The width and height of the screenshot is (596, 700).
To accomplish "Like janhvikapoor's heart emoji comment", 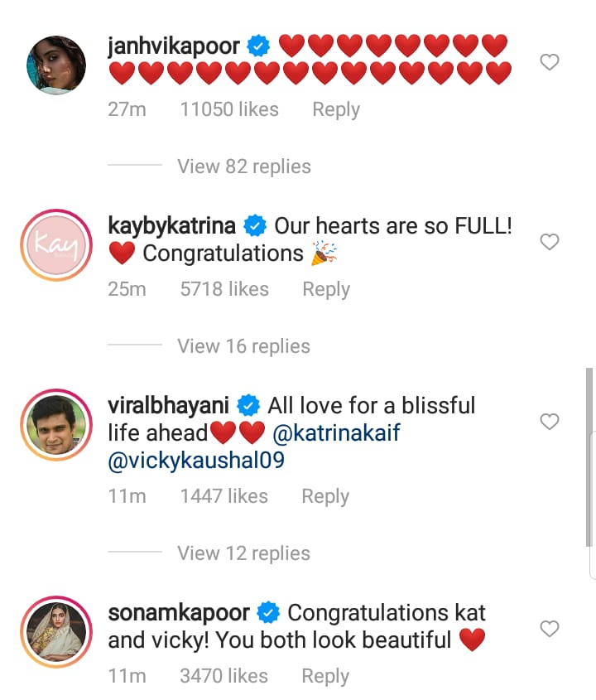I will [549, 62].
